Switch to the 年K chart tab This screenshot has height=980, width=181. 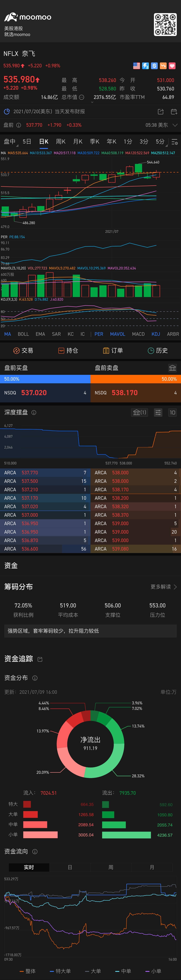coord(111,142)
